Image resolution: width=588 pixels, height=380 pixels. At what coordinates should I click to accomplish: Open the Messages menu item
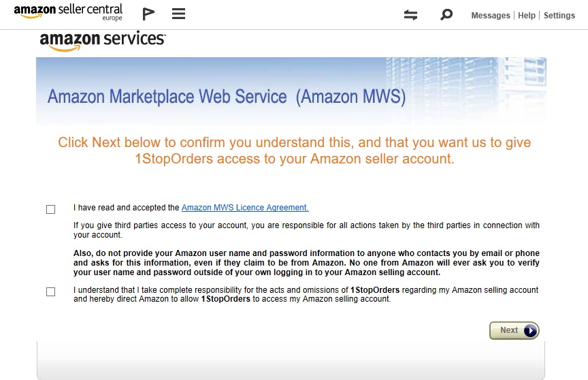click(491, 16)
